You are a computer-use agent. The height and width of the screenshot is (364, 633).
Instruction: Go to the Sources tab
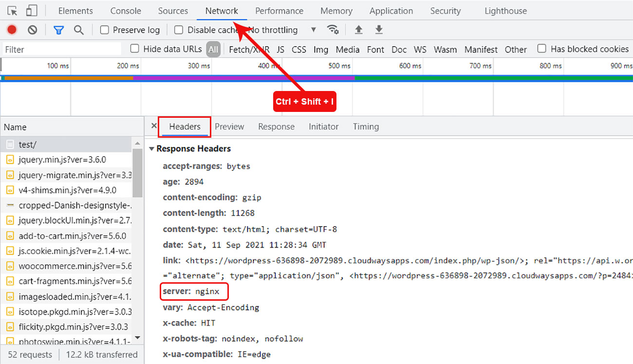click(x=173, y=11)
